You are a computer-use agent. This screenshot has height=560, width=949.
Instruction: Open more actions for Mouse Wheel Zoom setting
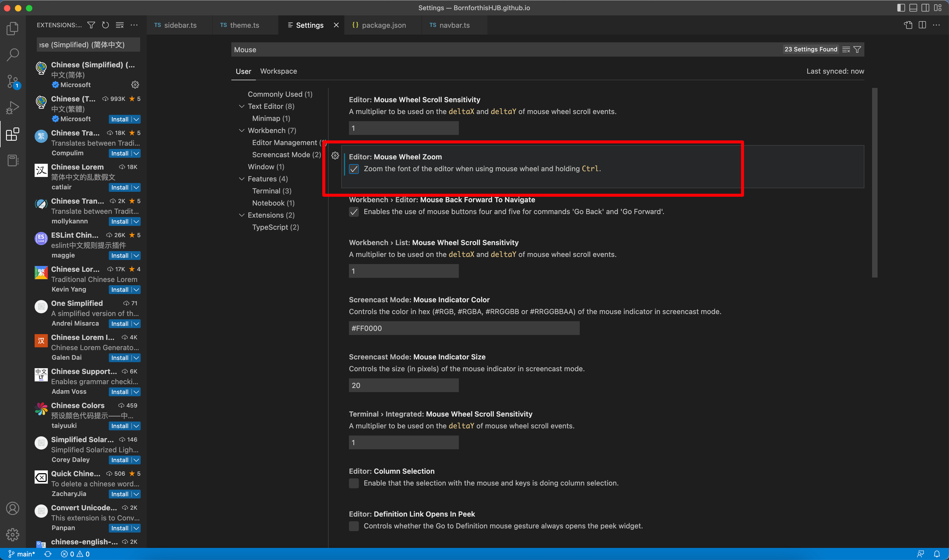[x=335, y=156]
